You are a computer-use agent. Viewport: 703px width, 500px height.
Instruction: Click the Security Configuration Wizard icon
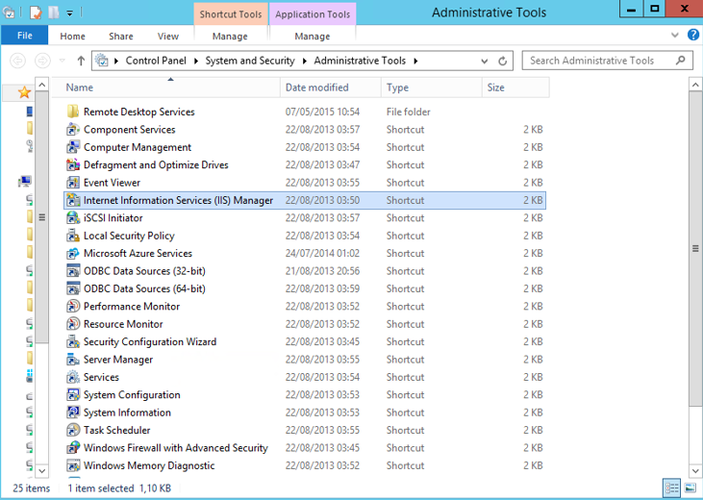[73, 342]
